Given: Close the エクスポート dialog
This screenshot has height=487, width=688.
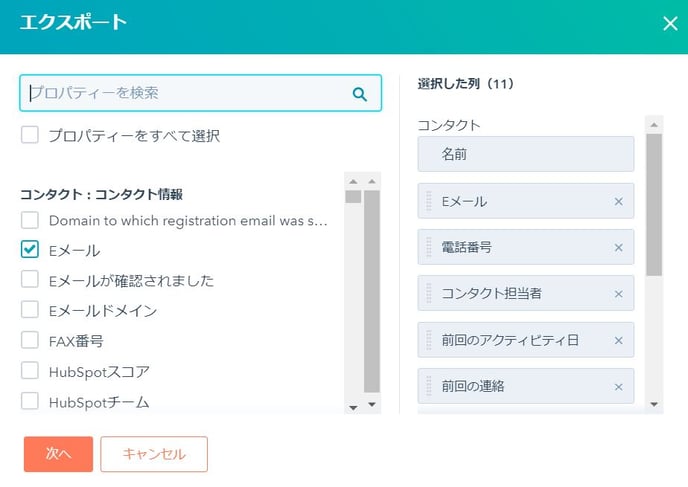Looking at the screenshot, I should click(x=670, y=23).
